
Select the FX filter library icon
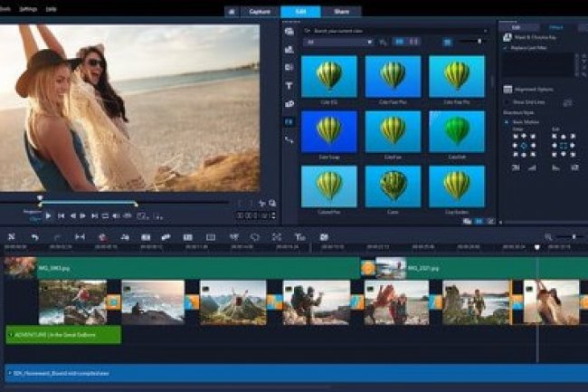[x=289, y=121]
